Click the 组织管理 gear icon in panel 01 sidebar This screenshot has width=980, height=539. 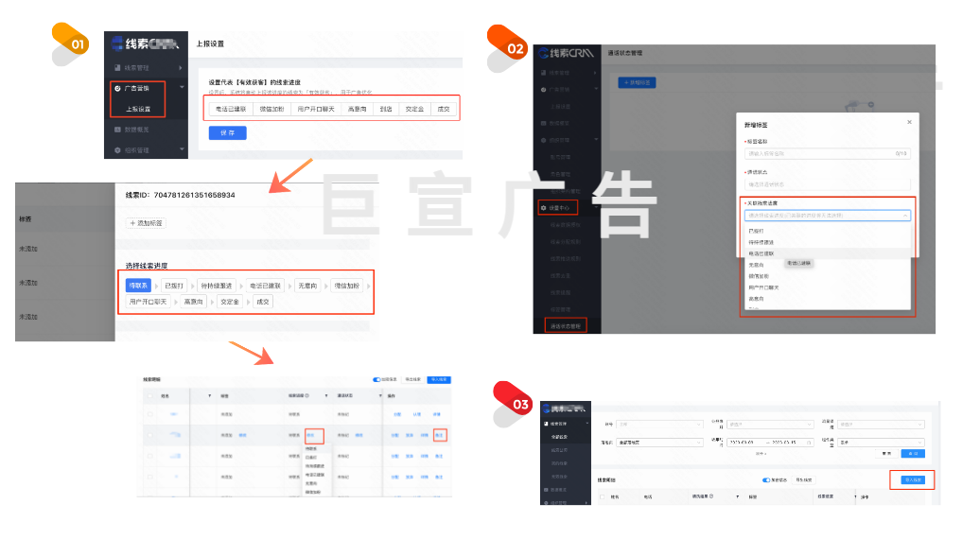[117, 150]
